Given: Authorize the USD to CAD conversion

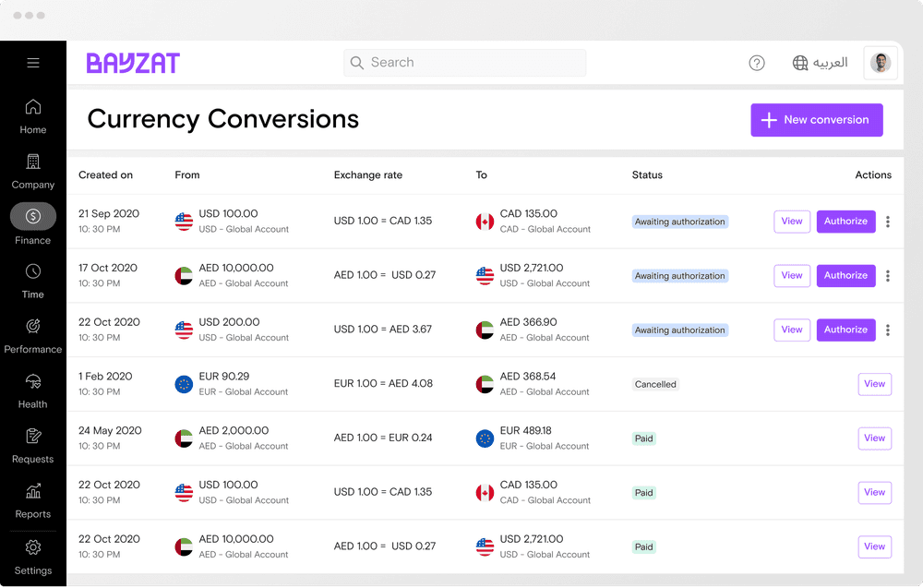Looking at the screenshot, I should 845,222.
